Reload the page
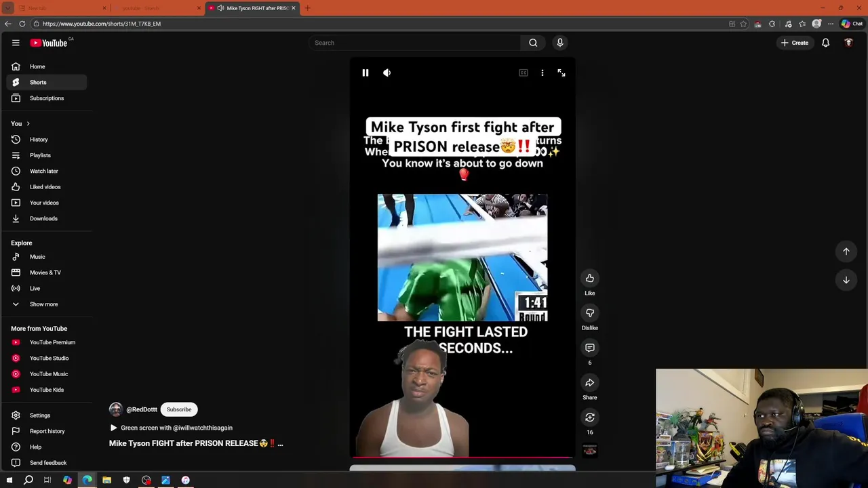 click(22, 24)
